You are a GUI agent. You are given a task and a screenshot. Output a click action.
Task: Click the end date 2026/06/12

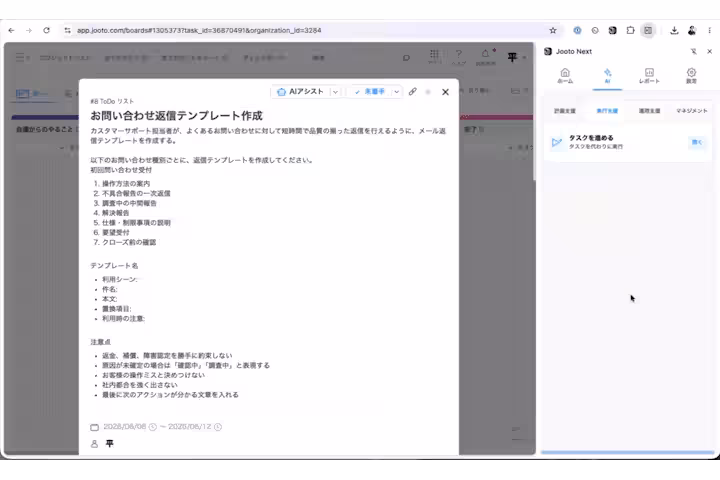point(190,427)
